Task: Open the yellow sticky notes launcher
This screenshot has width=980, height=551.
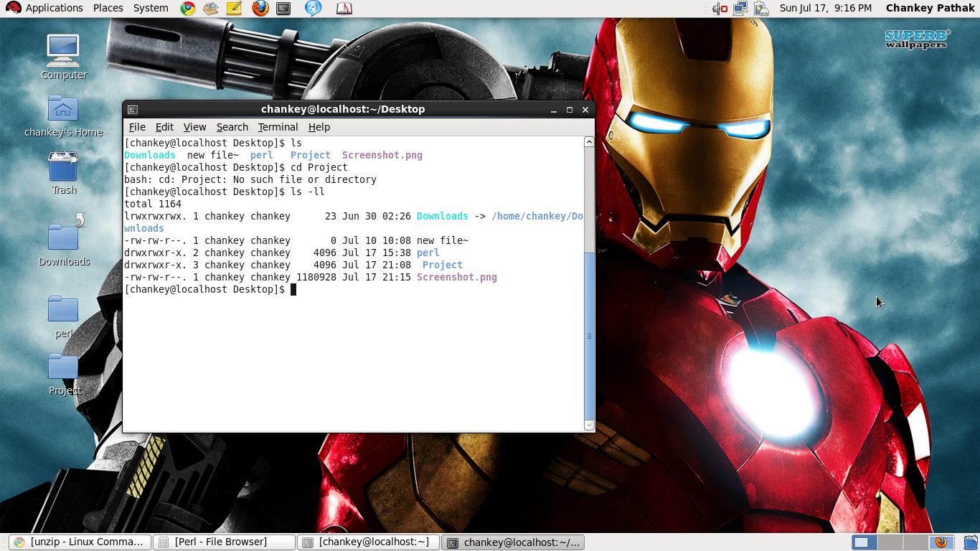Action: [x=234, y=9]
